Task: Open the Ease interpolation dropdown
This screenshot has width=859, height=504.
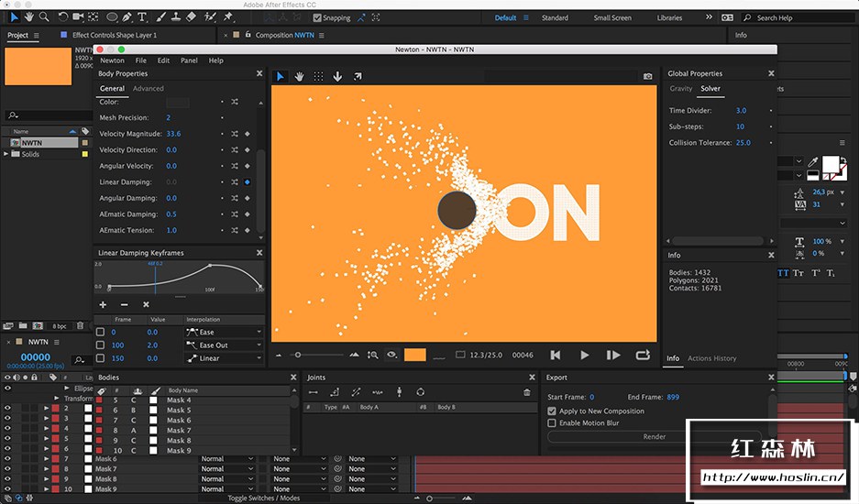Action: pos(224,332)
